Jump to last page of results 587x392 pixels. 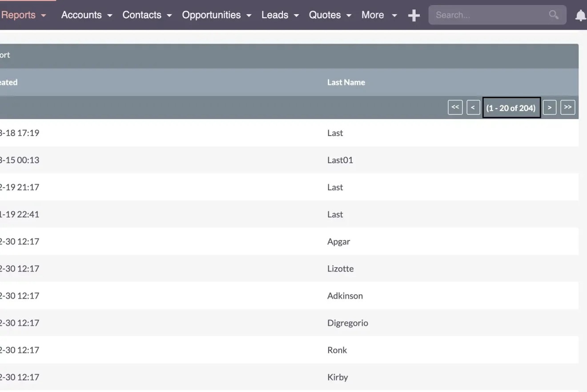point(568,108)
